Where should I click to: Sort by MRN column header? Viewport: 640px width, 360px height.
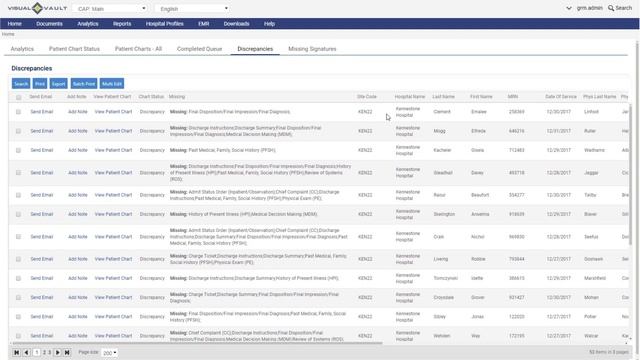tap(513, 97)
